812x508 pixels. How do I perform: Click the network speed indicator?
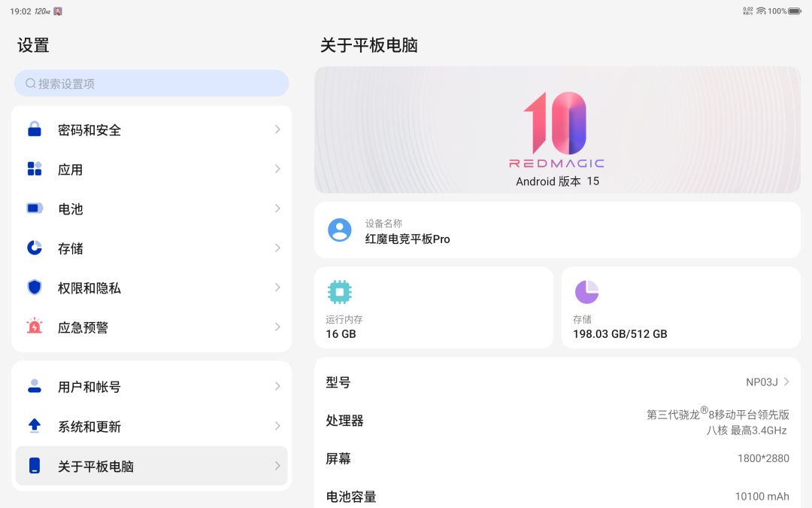pos(748,11)
